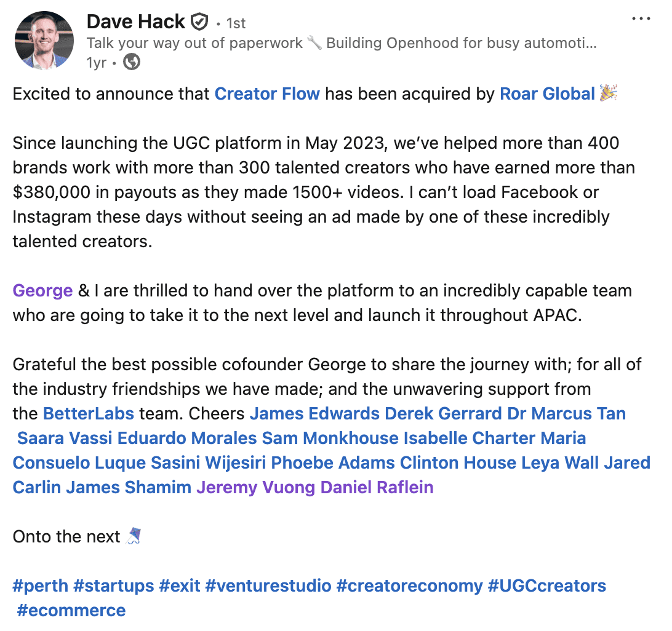Click the headline 'Talk your way out of paperwork'
672x631 pixels.
[194, 43]
